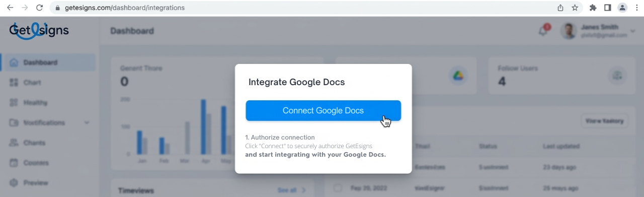Screen dimensions: 644x197
Task: Open the Chrome profile avatar icon
Action: click(622, 8)
